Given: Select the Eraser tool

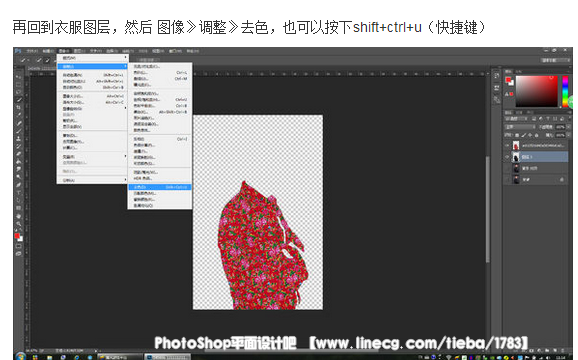Looking at the screenshot, I should tap(18, 154).
